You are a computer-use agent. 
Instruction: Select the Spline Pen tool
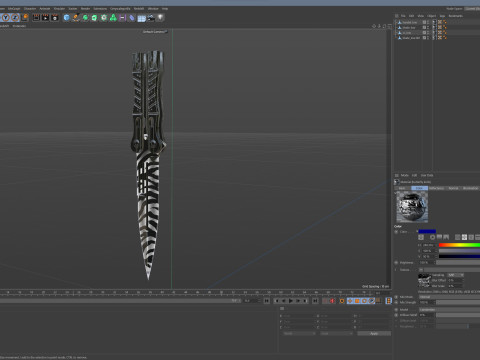pos(76,18)
